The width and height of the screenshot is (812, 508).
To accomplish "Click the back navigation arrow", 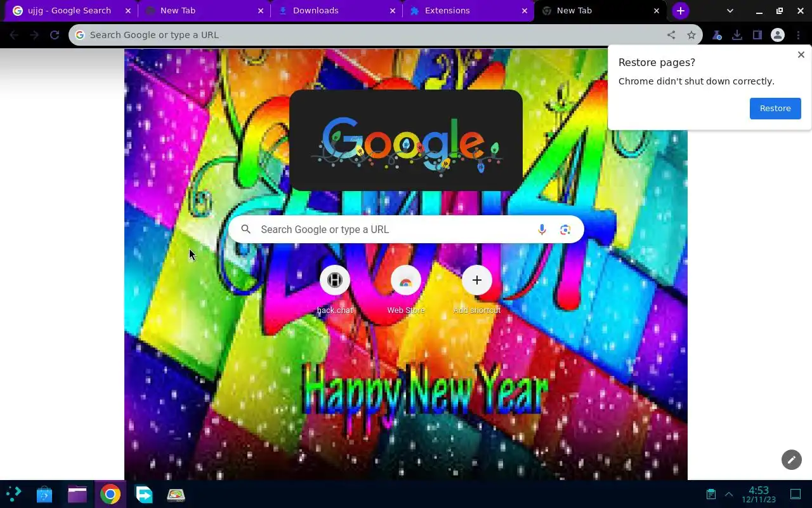I will pyautogui.click(x=14, y=35).
